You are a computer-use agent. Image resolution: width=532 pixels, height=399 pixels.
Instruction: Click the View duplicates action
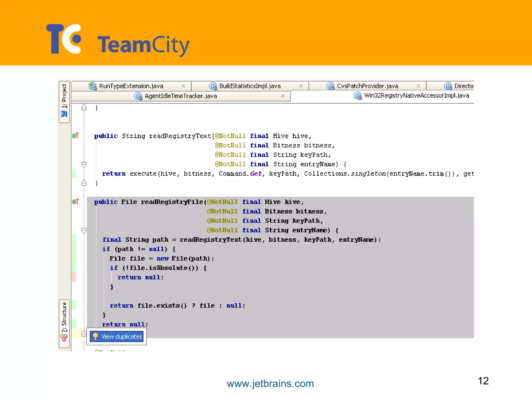point(122,337)
